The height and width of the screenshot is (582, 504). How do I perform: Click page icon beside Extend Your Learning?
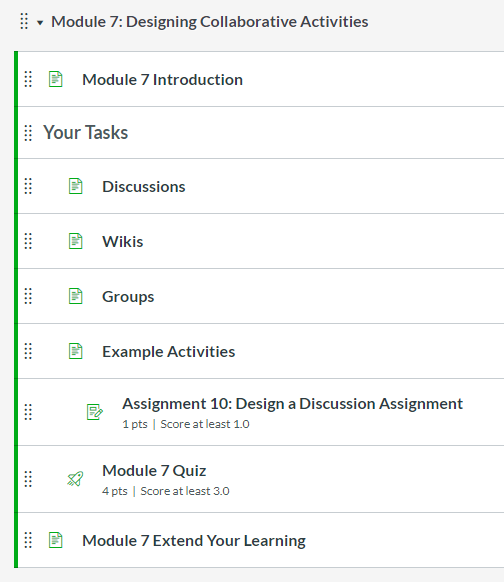[56, 540]
